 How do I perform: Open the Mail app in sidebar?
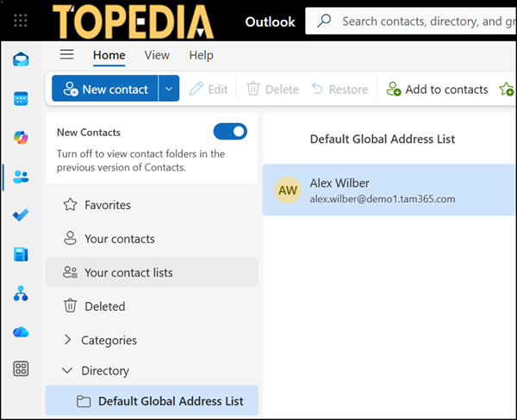[x=21, y=59]
